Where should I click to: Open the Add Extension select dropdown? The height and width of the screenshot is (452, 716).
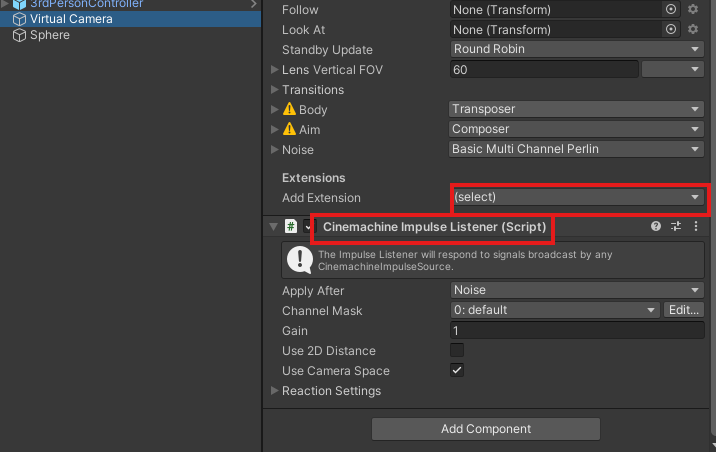tap(578, 197)
